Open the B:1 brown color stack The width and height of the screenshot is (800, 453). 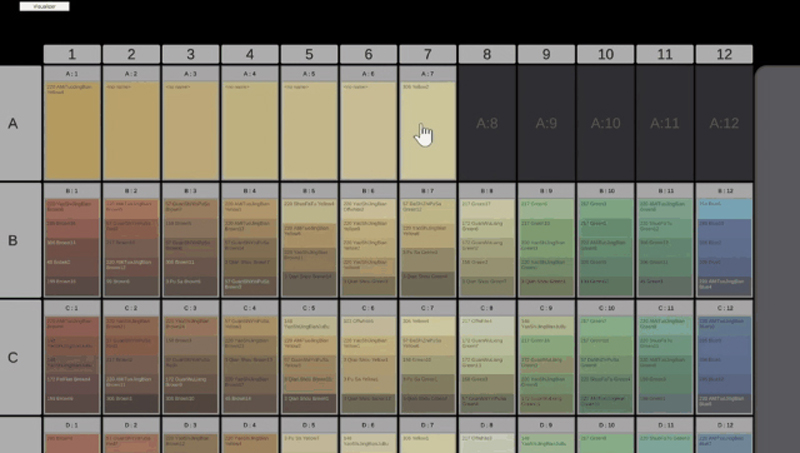(x=73, y=246)
